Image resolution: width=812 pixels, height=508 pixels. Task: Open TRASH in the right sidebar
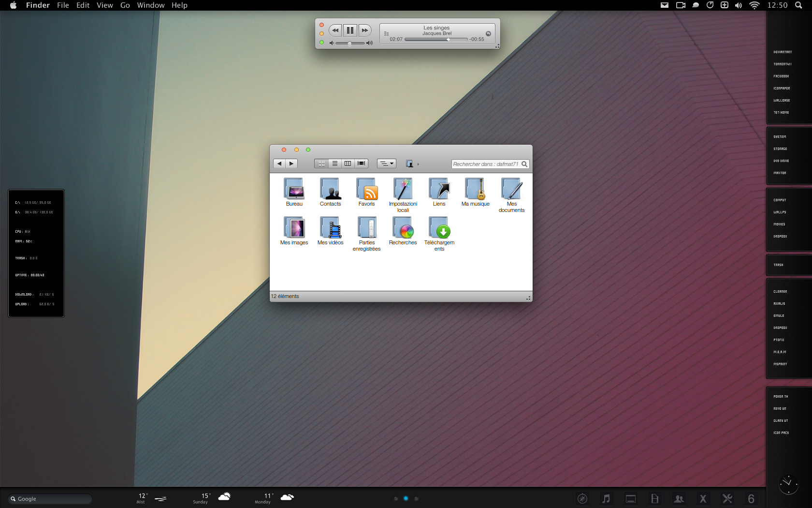(778, 265)
